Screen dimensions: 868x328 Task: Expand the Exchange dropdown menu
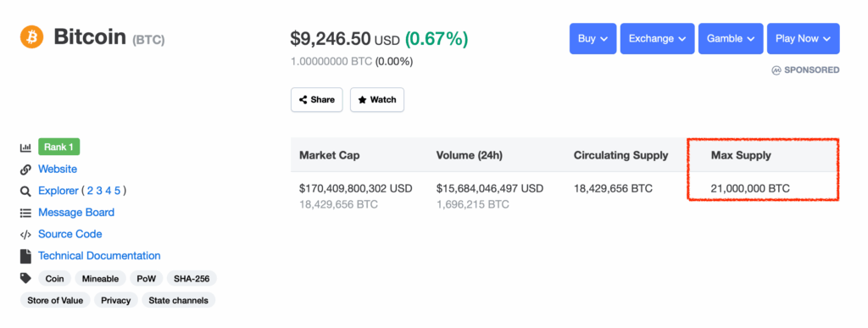(657, 39)
